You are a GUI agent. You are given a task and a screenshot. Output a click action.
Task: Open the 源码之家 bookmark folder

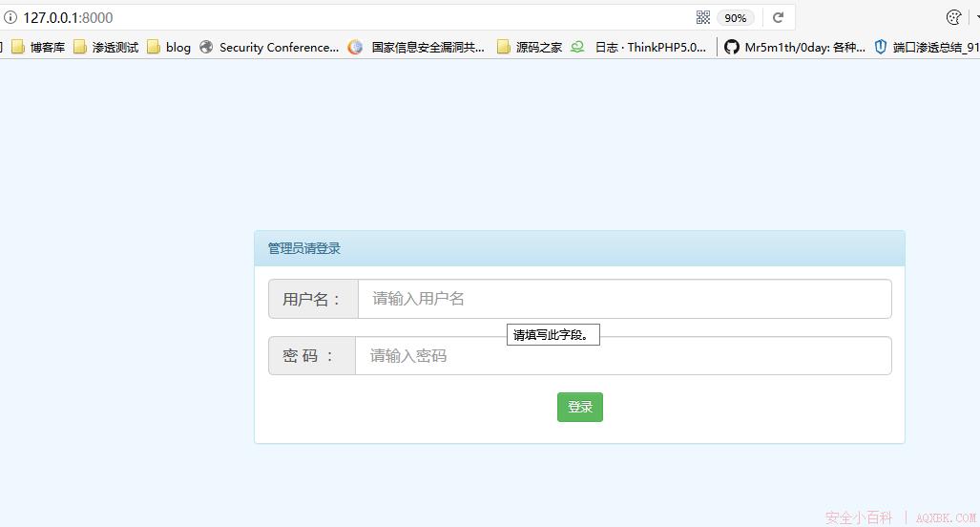530,47
